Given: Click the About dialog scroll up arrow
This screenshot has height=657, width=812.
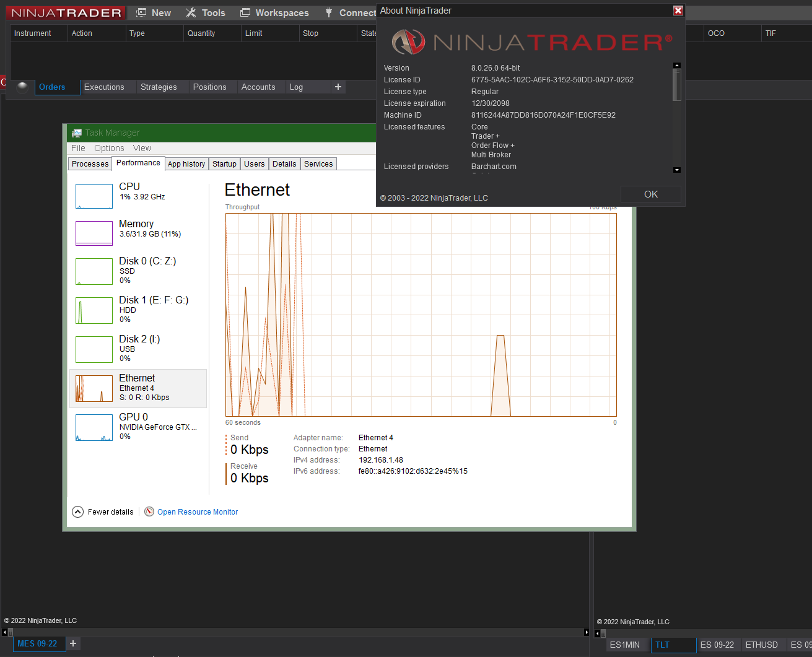Looking at the screenshot, I should [x=677, y=65].
